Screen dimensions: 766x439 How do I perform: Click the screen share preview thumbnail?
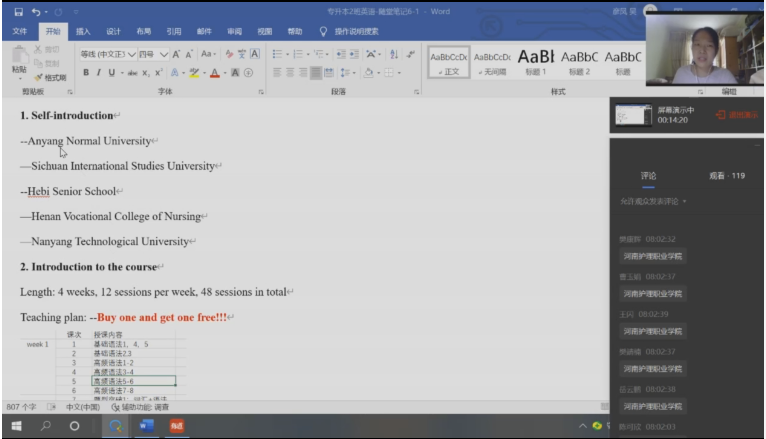[x=632, y=115]
